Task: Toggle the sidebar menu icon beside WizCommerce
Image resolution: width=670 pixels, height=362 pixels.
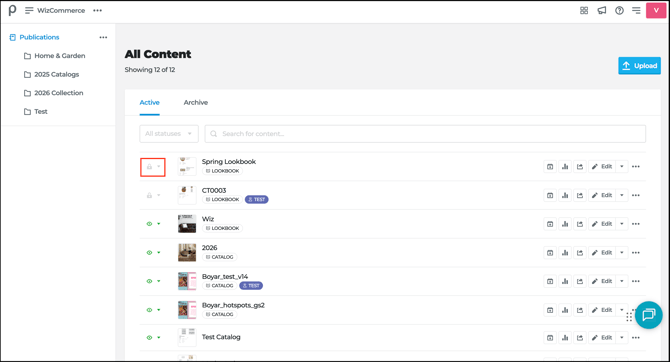Action: [29, 10]
